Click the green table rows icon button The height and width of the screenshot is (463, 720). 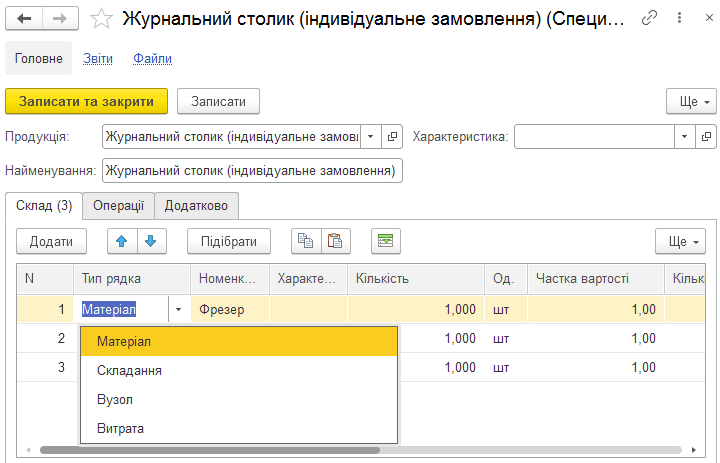[x=386, y=241]
